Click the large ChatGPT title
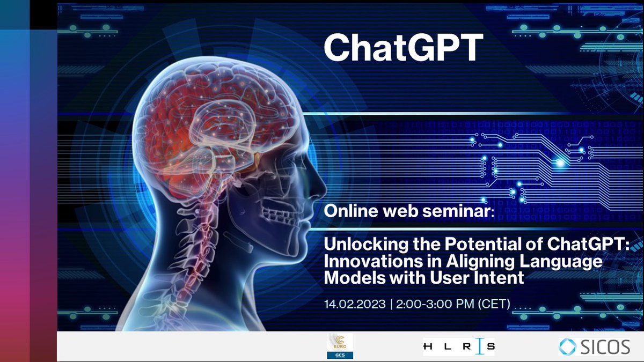 click(x=404, y=48)
